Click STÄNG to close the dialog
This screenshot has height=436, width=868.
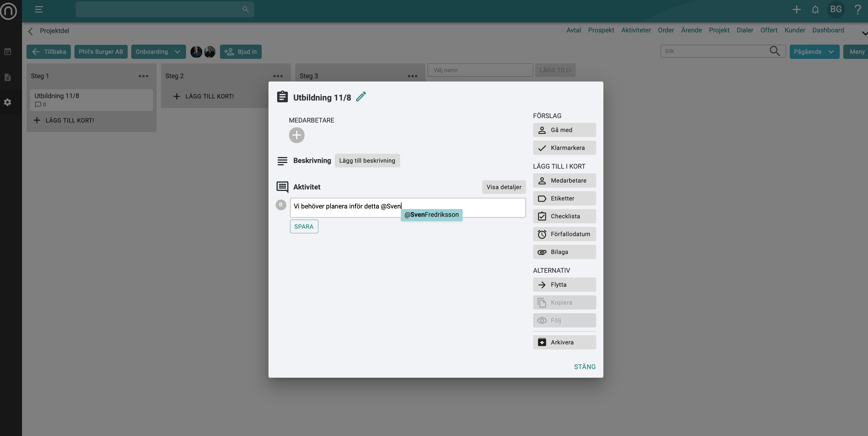[584, 367]
